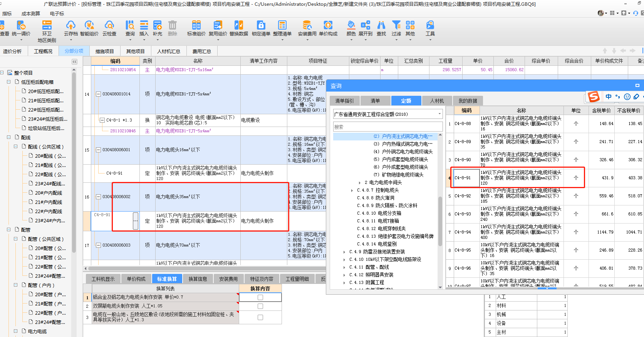Open the 换算信息 bottom tab
The height and width of the screenshot is (337, 644).
pyautogui.click(x=198, y=279)
